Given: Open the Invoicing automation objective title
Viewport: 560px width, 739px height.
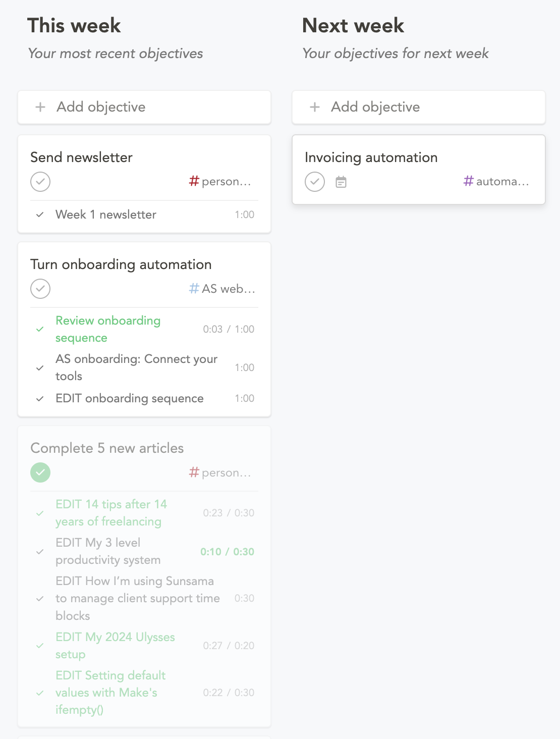Looking at the screenshot, I should click(371, 157).
